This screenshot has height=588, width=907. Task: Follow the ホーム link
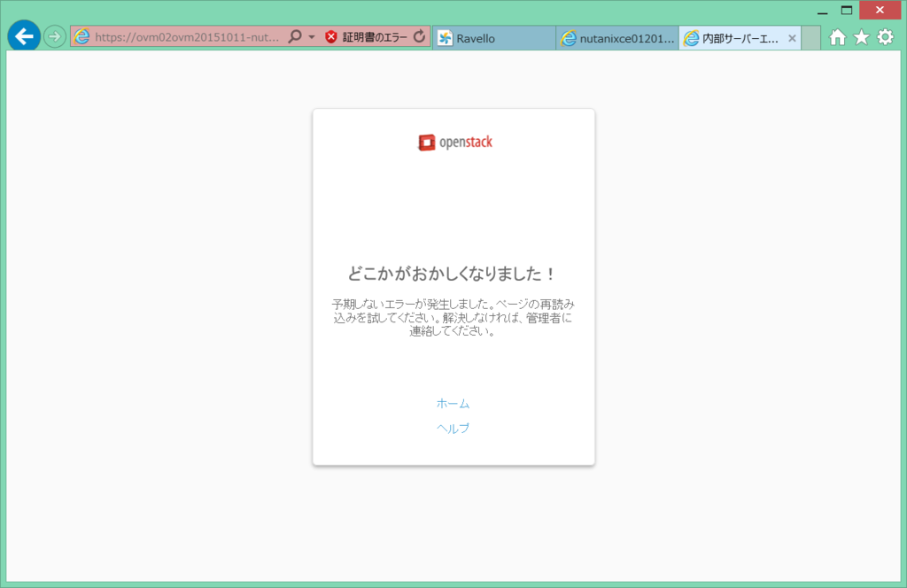(453, 403)
